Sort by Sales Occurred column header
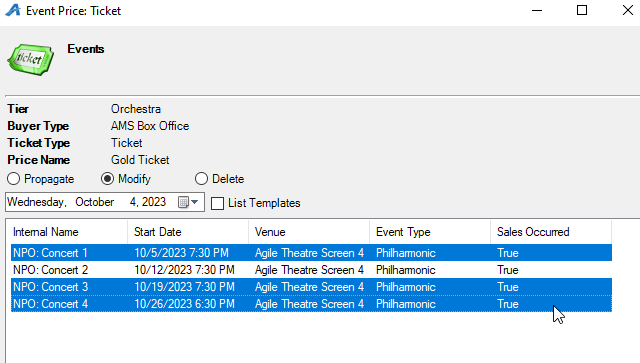Image resolution: width=640 pixels, height=363 pixels. coord(551,232)
